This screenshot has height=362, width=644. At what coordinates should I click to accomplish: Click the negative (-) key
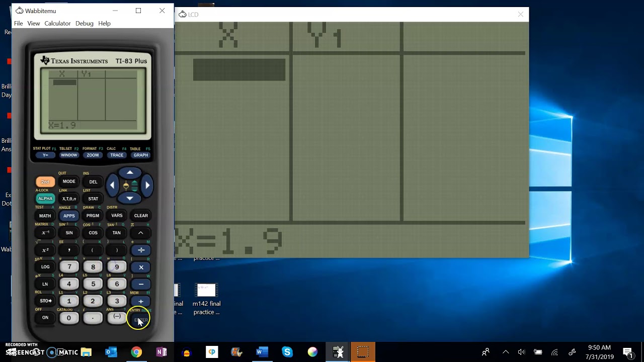(x=117, y=317)
